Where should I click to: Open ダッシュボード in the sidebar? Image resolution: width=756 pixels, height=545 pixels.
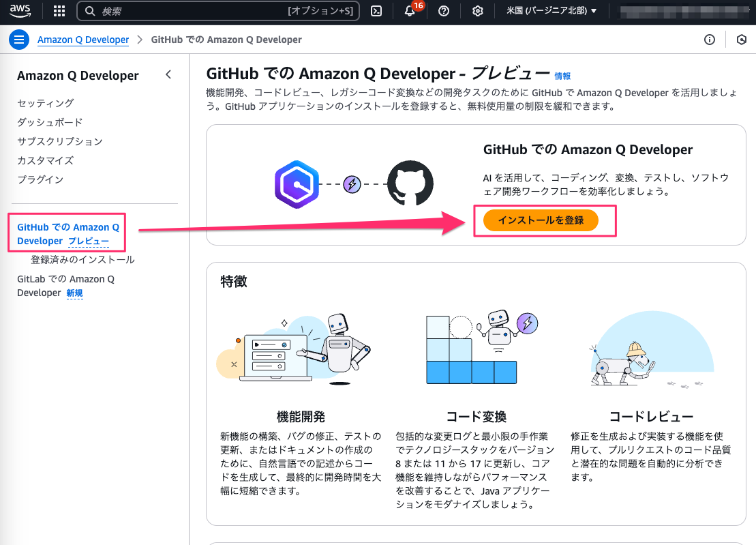tap(50, 122)
